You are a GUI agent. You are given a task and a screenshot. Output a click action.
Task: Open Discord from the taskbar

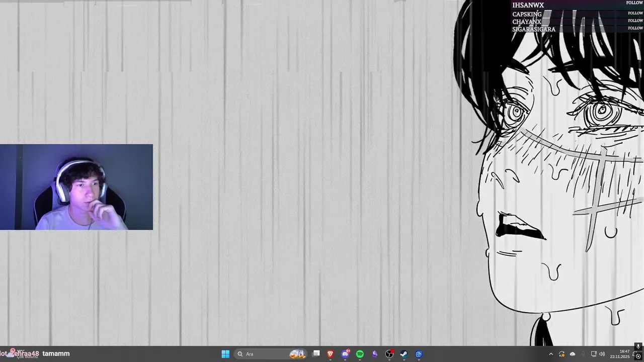point(345,354)
